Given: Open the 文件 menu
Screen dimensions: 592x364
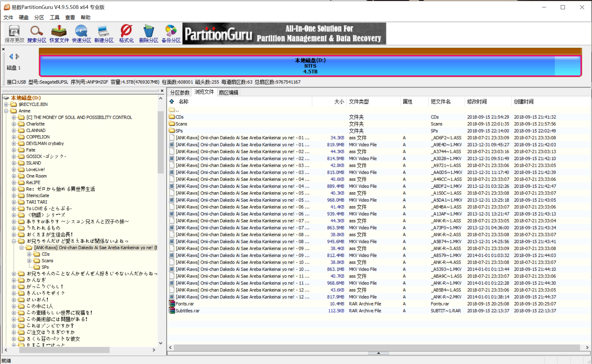Looking at the screenshot, I should pyautogui.click(x=8, y=17).
